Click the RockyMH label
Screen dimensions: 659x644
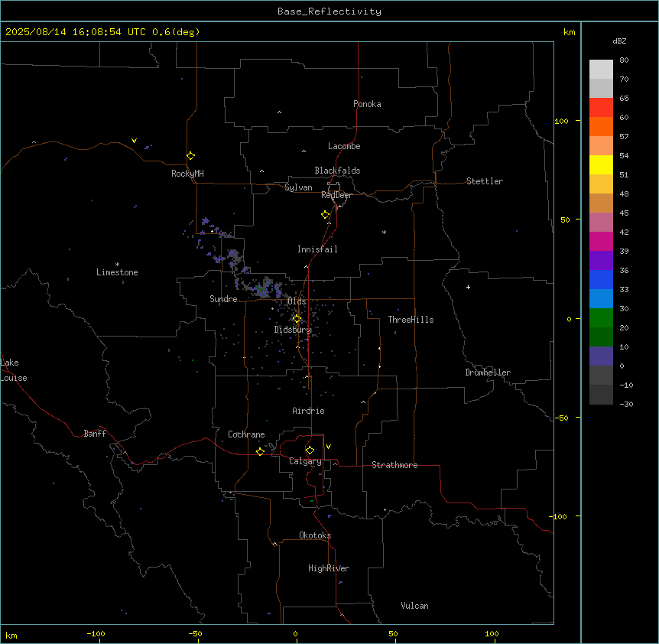[187, 174]
